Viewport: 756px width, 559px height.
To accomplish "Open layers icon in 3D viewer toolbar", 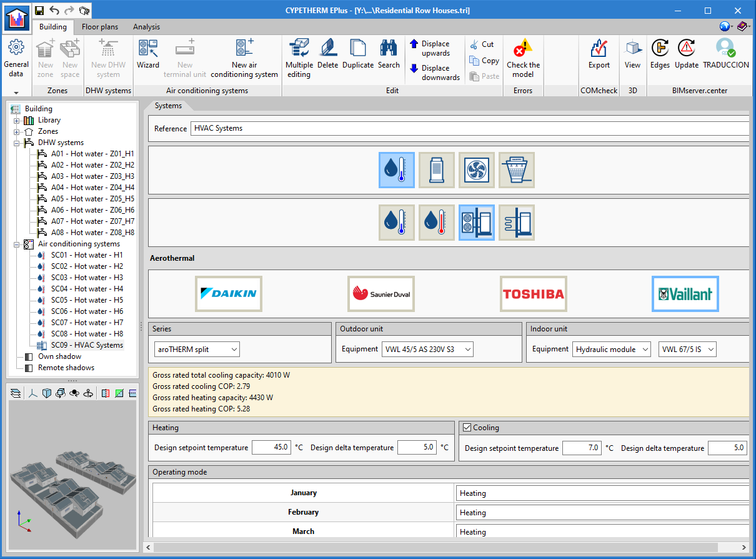I will 16,393.
